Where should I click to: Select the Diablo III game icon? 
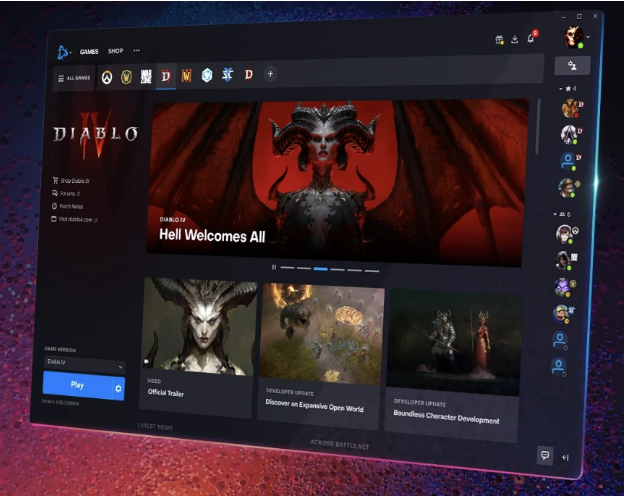click(248, 74)
